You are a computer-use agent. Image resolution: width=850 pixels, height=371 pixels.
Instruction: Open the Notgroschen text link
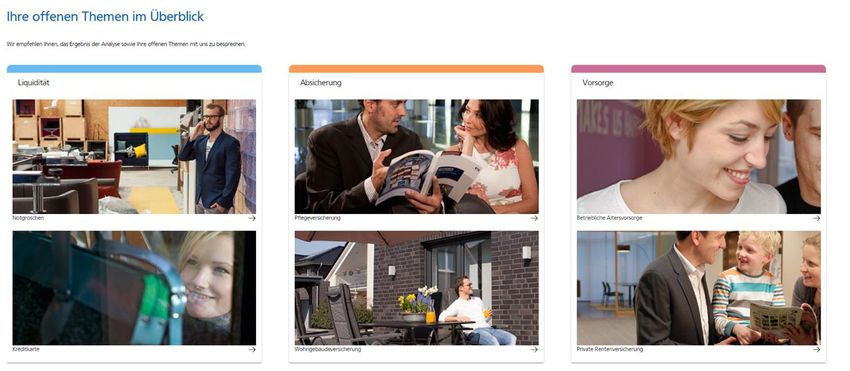[x=28, y=218]
